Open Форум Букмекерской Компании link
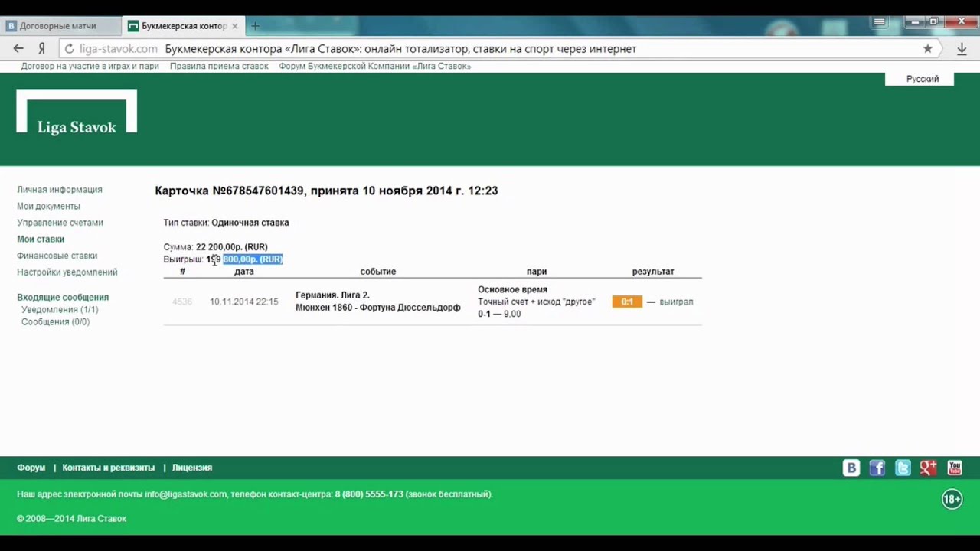980x551 pixels. pos(374,66)
